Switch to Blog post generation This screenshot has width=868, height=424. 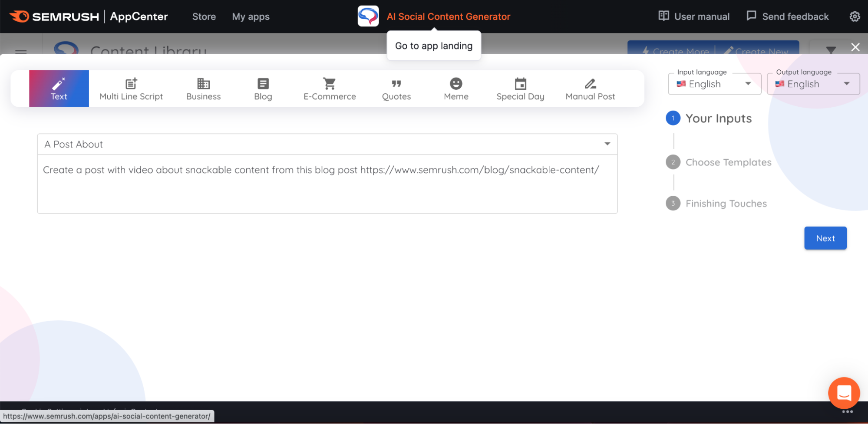point(263,88)
